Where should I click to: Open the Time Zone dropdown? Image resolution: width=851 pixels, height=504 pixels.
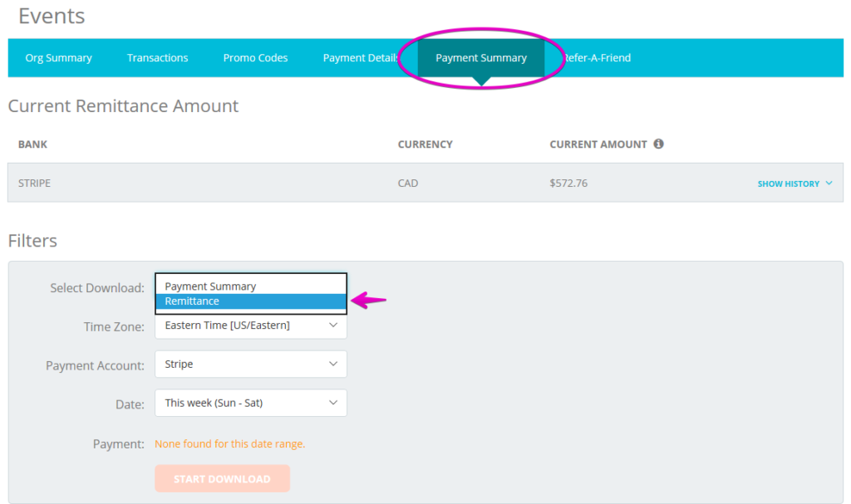(x=251, y=325)
